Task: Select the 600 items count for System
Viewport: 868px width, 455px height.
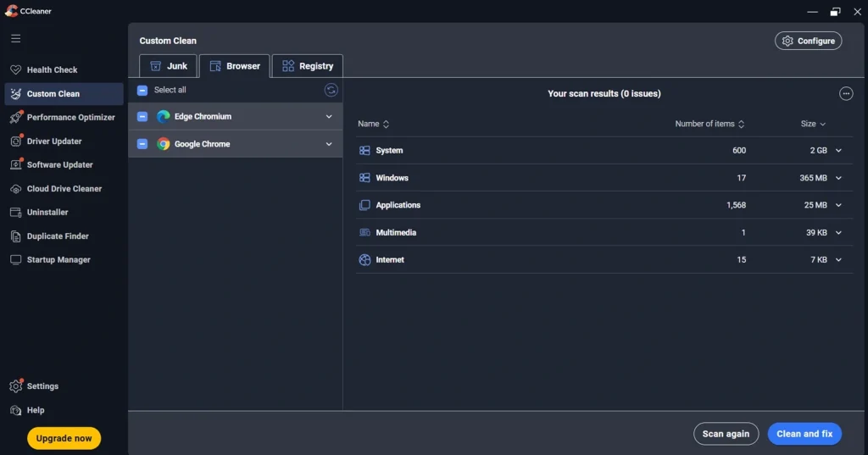Action: (x=739, y=151)
